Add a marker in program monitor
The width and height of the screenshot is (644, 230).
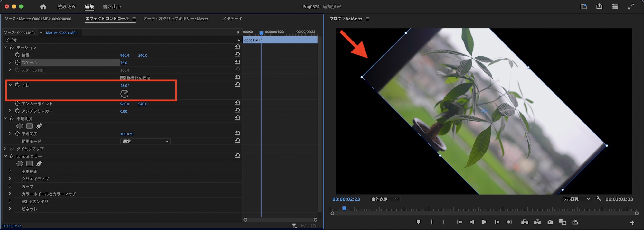pos(418,222)
